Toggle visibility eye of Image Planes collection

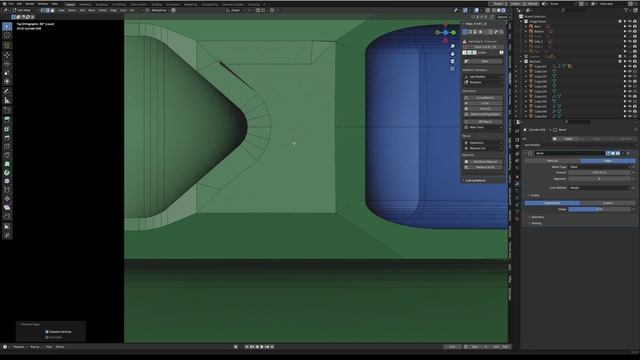(630, 21)
